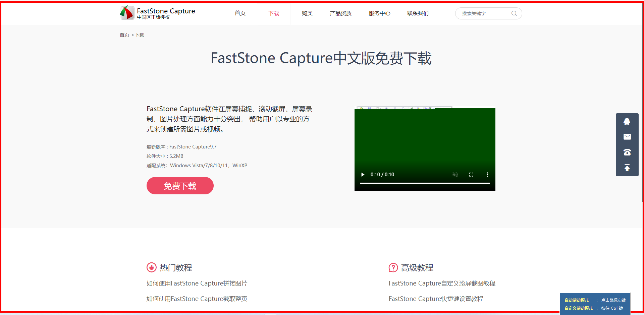Viewport: 644px width, 315px height.
Task: Open 产品资质 navigation item
Action: click(x=341, y=13)
